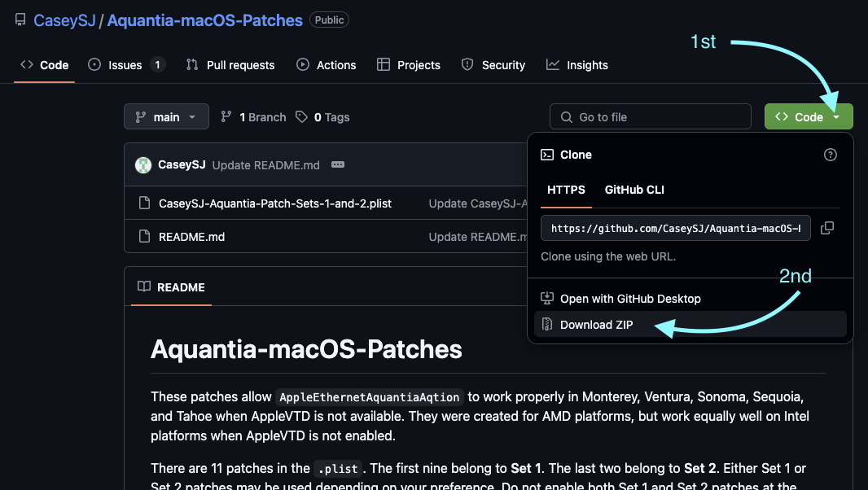The image size is (868, 490).
Task: Click the repository icon beside CaseySJ
Action: point(20,20)
